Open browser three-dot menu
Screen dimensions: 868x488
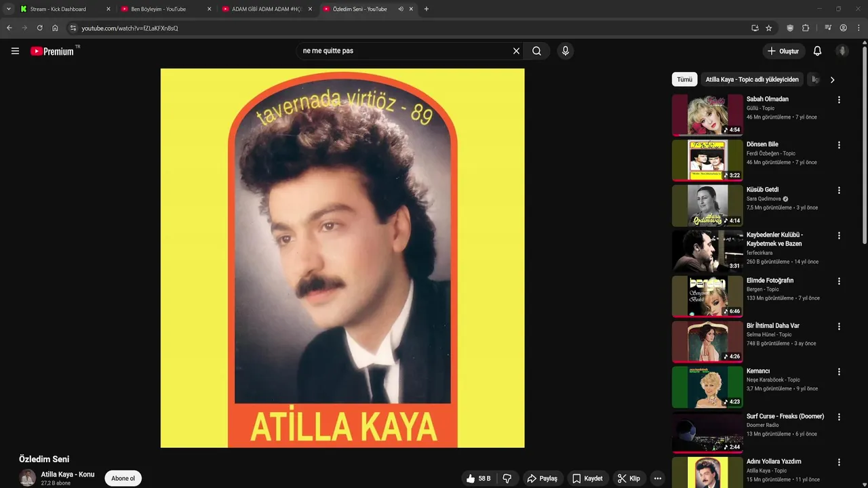pos(859,28)
